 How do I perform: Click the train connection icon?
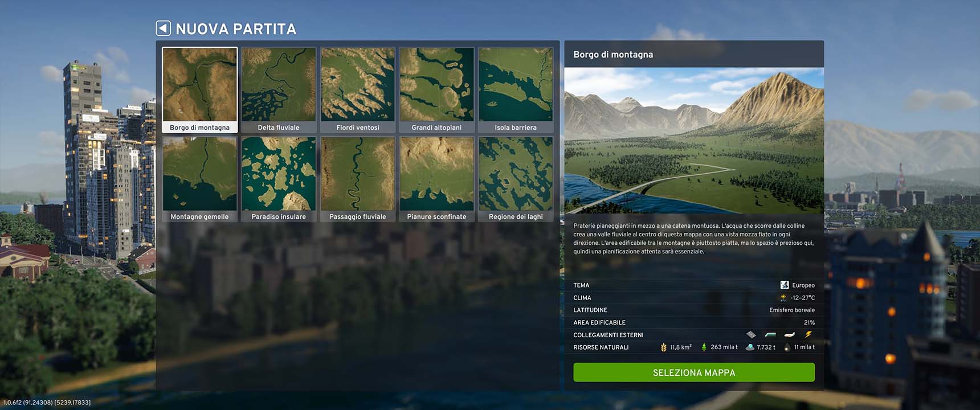pos(770,335)
